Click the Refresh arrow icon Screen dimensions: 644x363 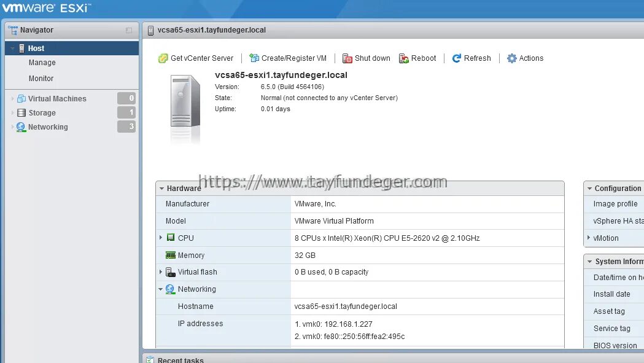point(456,58)
